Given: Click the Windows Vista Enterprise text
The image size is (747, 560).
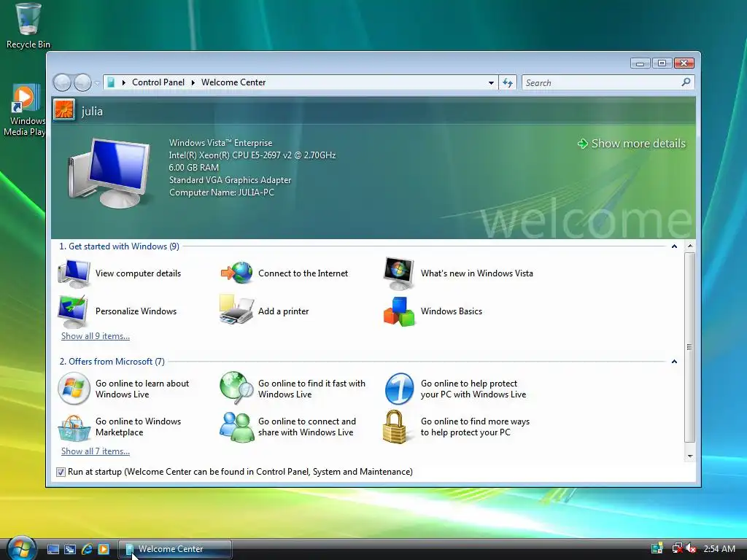Looking at the screenshot, I should [220, 143].
